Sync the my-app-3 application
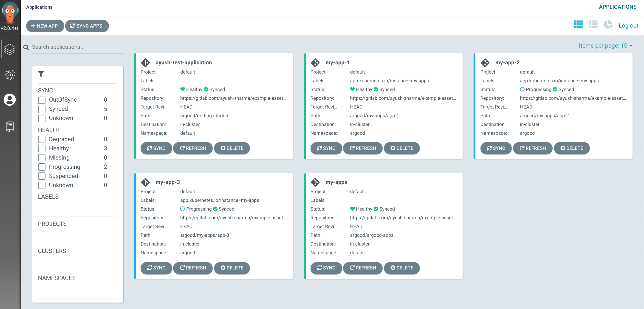Screen dimensions: 644x309 click(156, 268)
